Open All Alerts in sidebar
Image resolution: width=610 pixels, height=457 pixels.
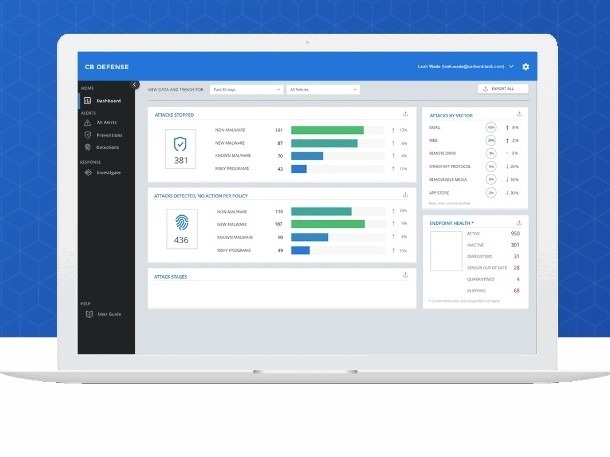click(106, 123)
